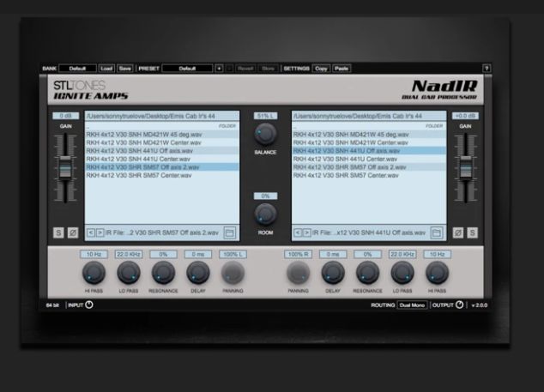Open parent folder '..' in right list
Screen dimensions: 544x392
pyautogui.click(x=369, y=126)
